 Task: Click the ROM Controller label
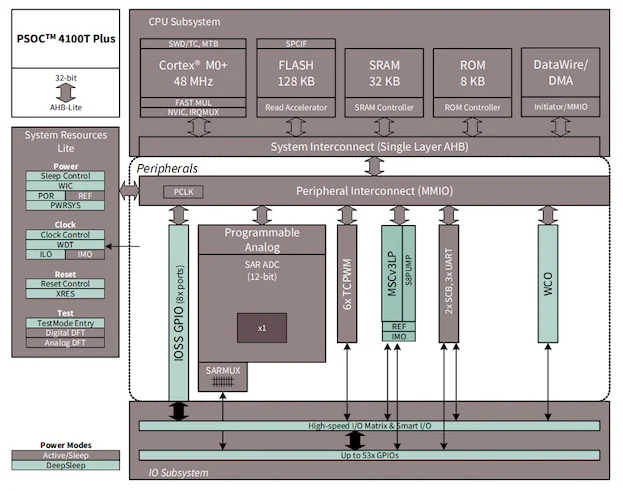tap(472, 107)
